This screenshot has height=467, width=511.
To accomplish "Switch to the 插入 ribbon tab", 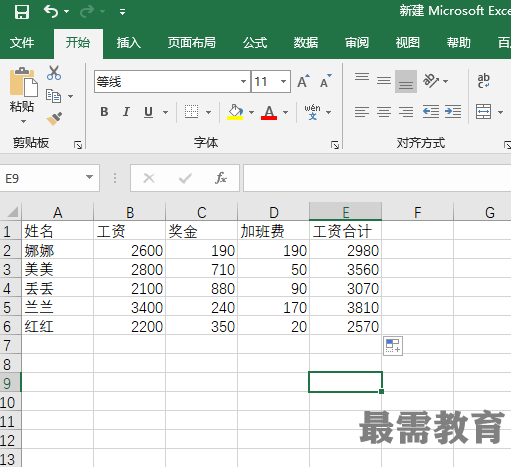I will (129, 43).
